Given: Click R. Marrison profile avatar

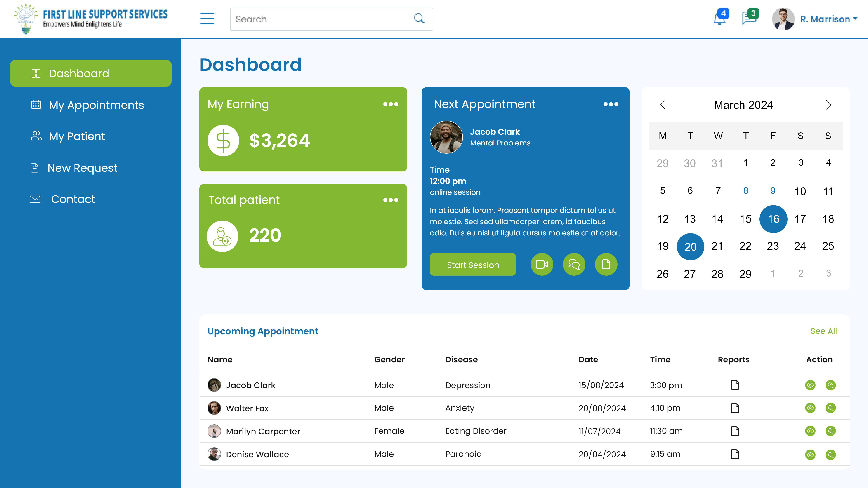Looking at the screenshot, I should 783,19.
